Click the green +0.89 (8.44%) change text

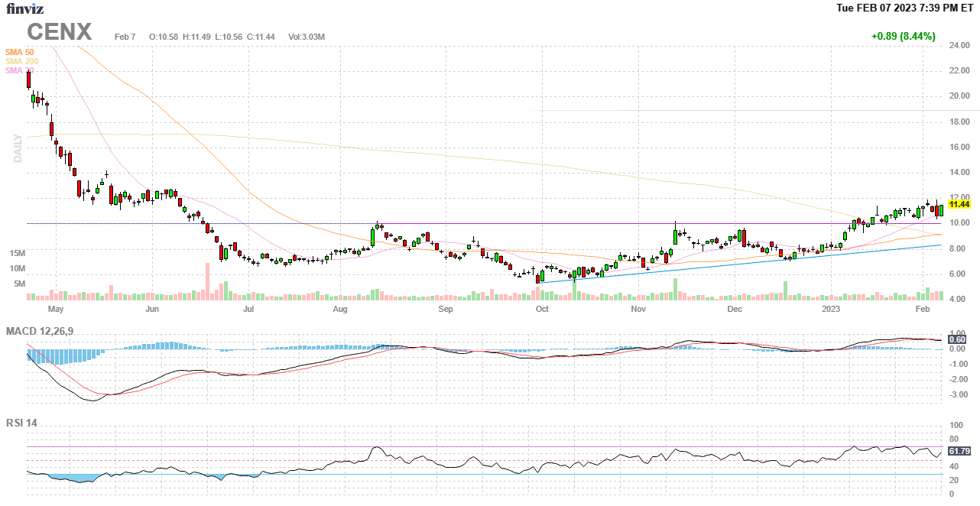[x=903, y=36]
